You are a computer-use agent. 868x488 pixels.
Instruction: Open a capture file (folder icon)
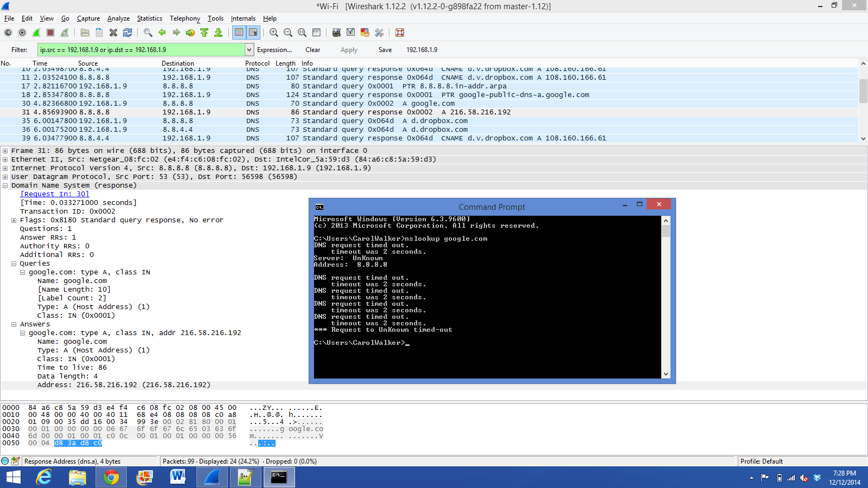coord(85,33)
